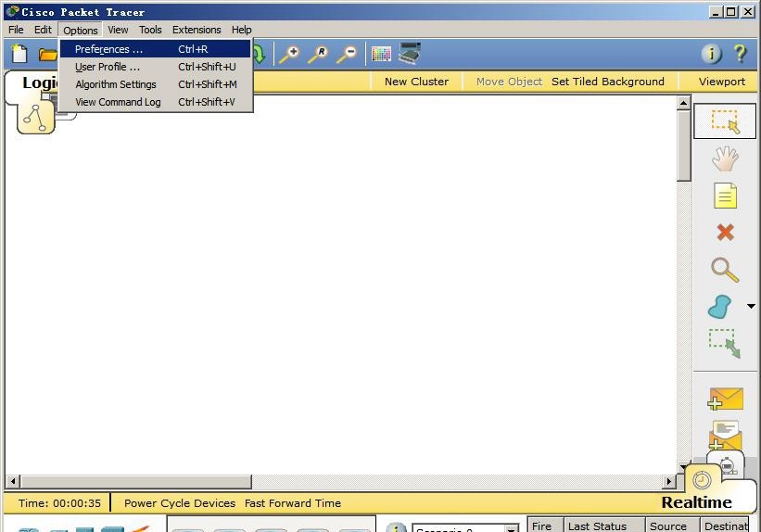Click New Cluster button
Screen dimensions: 761x532
click(x=416, y=82)
